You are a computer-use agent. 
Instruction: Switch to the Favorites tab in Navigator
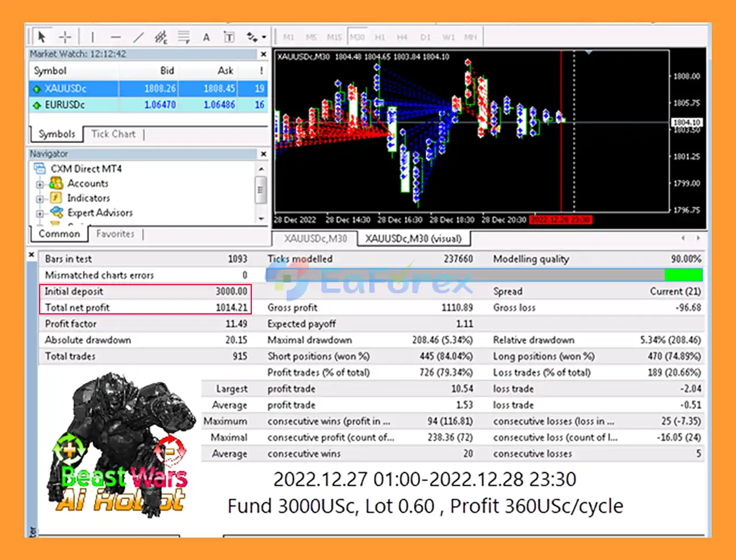click(115, 234)
